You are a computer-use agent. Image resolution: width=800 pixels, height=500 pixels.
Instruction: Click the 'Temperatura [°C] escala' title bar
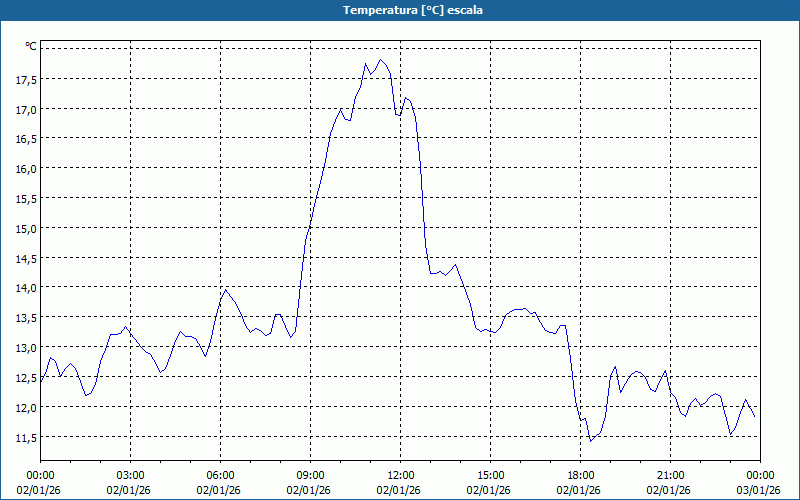click(x=400, y=10)
